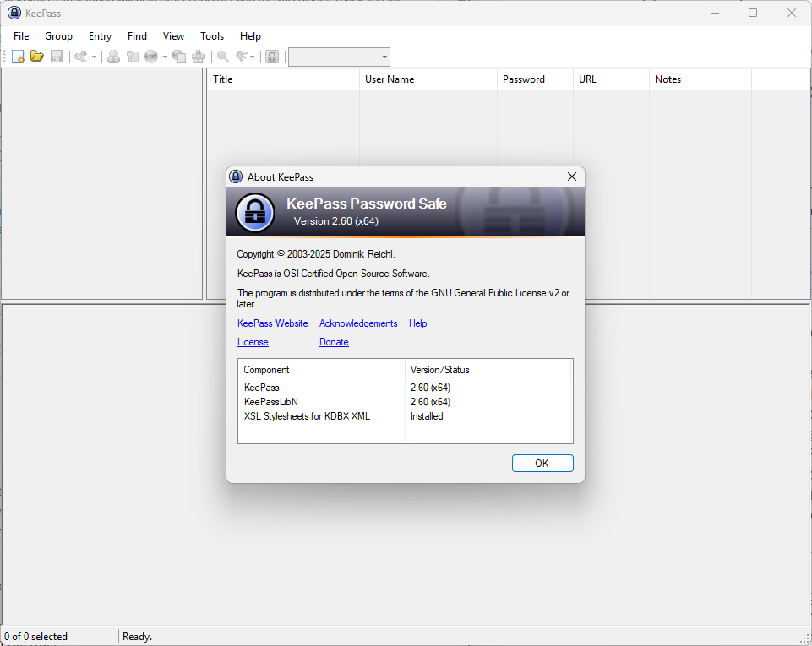Open an existing database using the folder icon
812x646 pixels.
(37, 56)
